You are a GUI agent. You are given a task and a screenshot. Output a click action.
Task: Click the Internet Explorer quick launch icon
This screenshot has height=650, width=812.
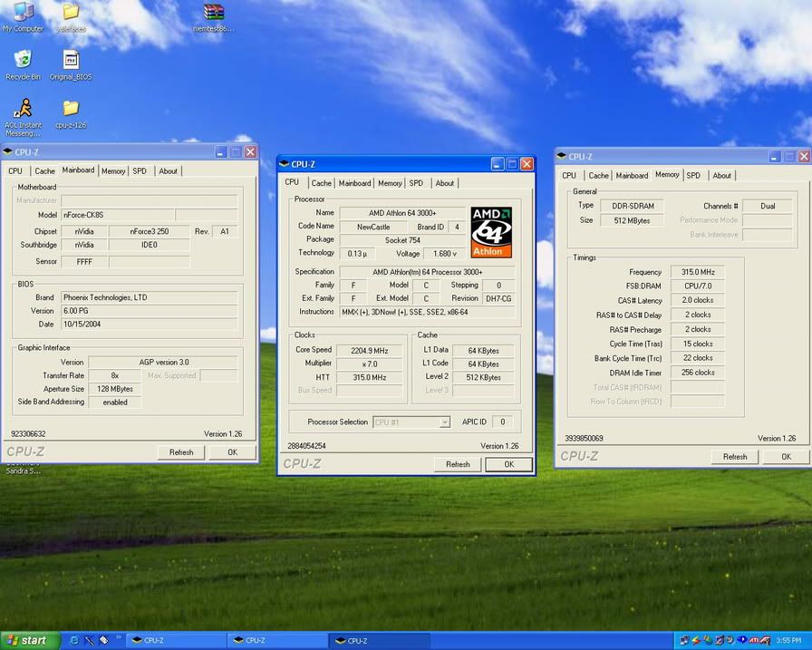pyautogui.click(x=74, y=640)
